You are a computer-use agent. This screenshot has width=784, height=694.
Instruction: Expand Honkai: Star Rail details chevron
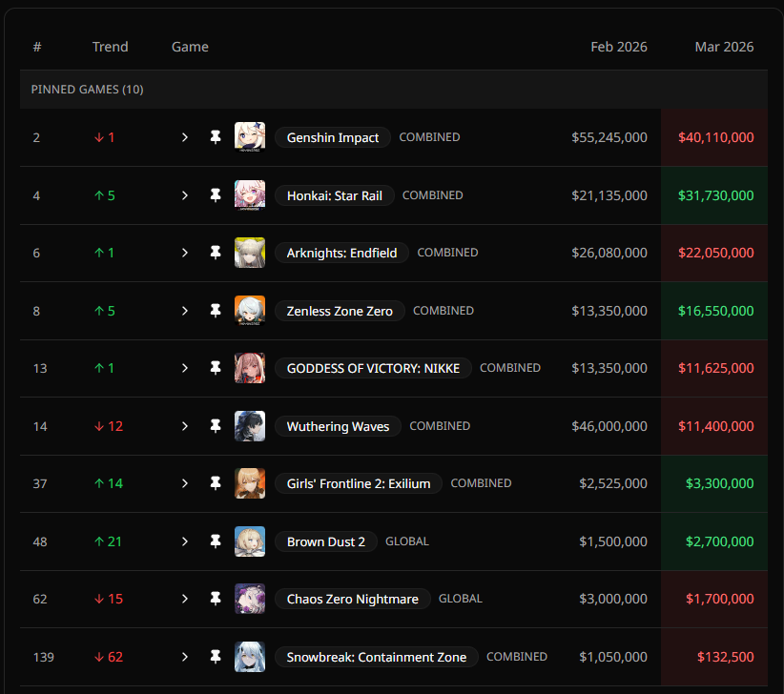coord(185,195)
